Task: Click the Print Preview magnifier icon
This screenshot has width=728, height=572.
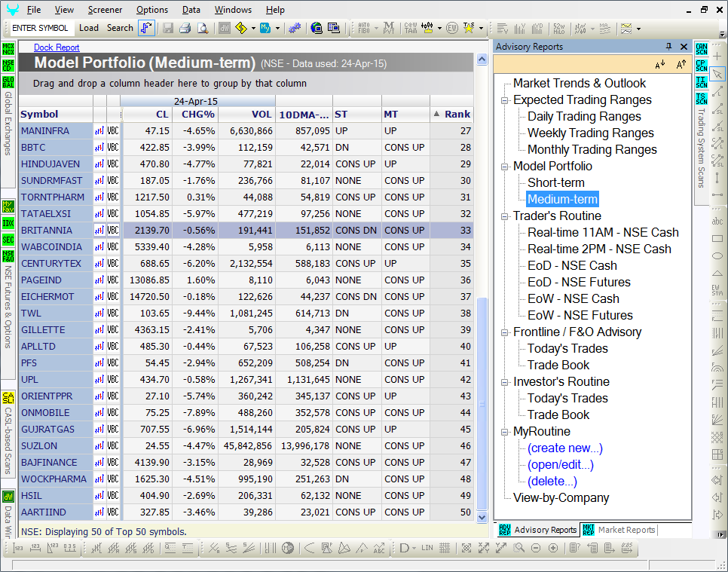Action: pos(203,29)
